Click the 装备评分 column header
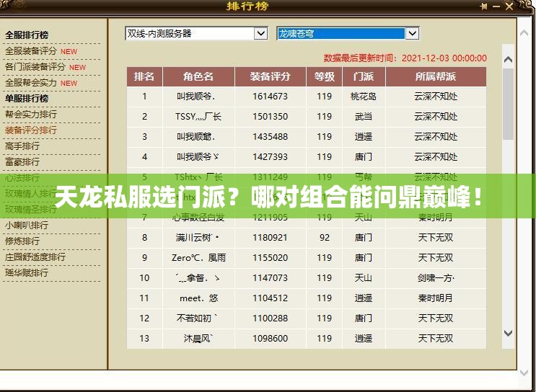Viewport: 536px width, 392px height. click(x=270, y=76)
